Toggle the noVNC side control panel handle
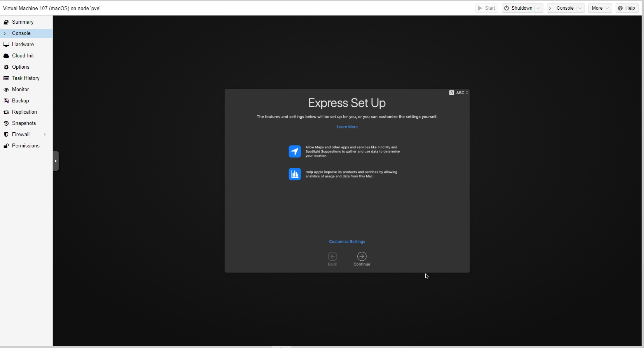The width and height of the screenshot is (644, 348). tap(56, 161)
